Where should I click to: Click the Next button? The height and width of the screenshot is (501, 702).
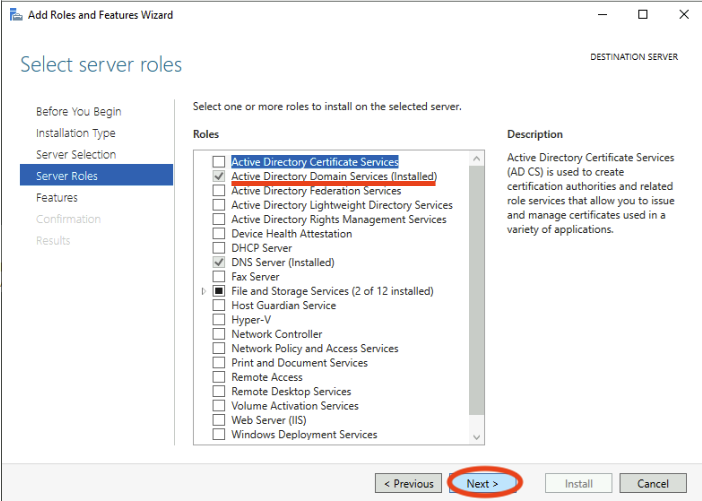(483, 484)
